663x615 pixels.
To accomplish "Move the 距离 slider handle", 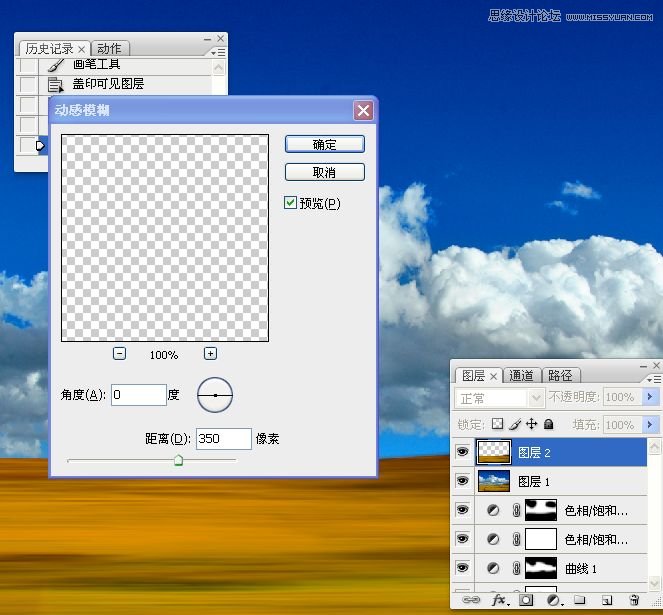I will tap(178, 460).
